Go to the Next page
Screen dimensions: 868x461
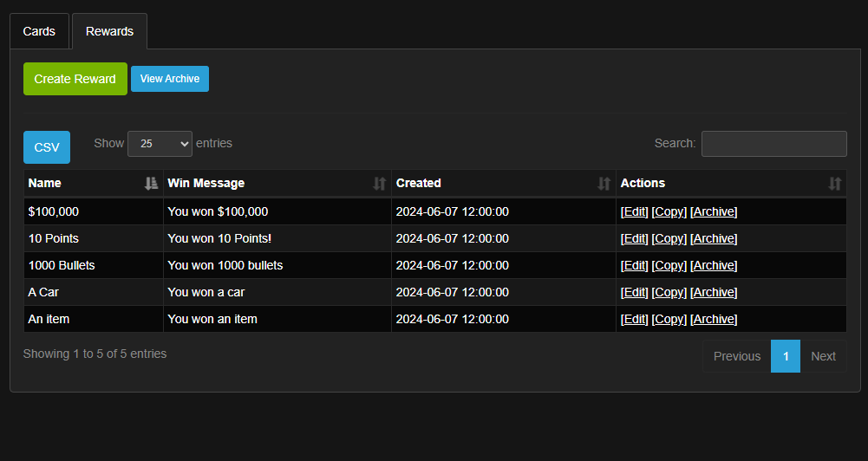click(823, 356)
